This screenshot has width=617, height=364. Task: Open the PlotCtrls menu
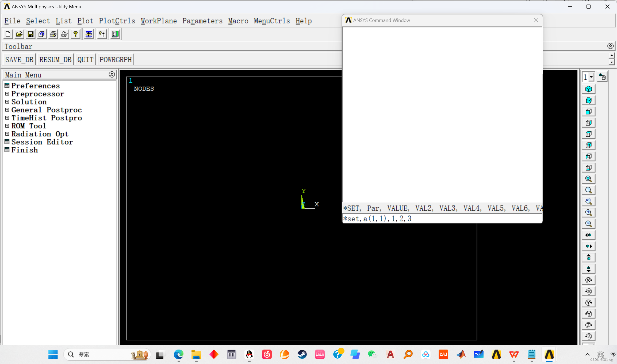117,21
